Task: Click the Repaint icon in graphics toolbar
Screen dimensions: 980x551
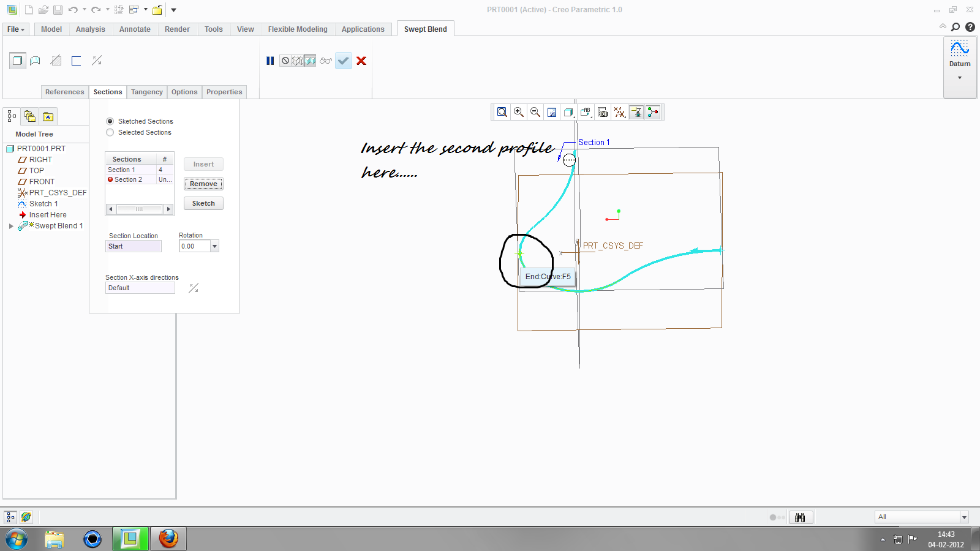Action: [552, 112]
